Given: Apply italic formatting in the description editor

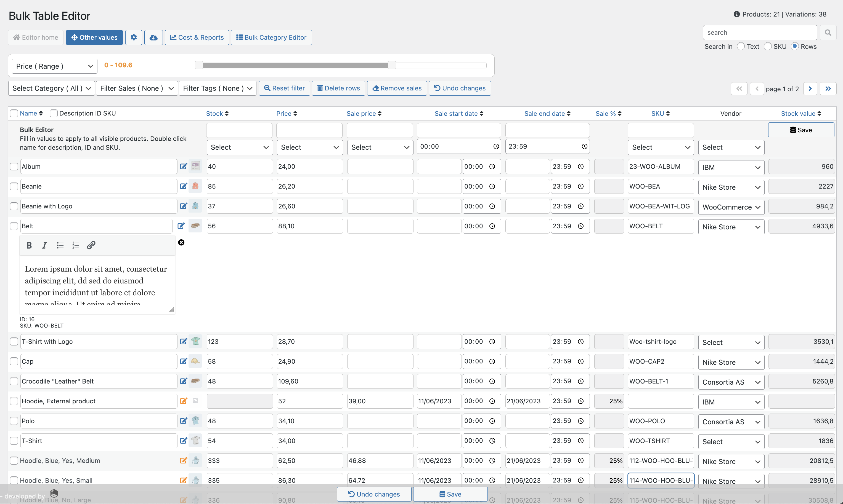Looking at the screenshot, I should pyautogui.click(x=44, y=245).
